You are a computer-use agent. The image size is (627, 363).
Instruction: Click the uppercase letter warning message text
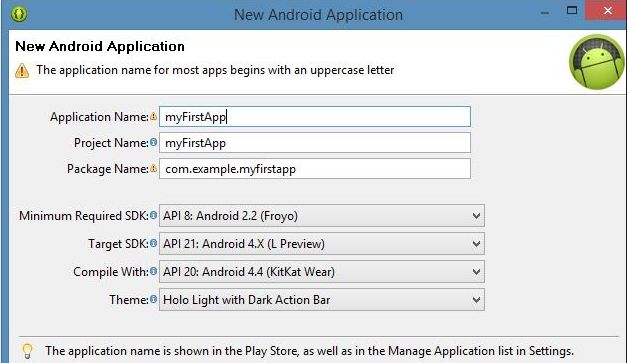pos(215,70)
